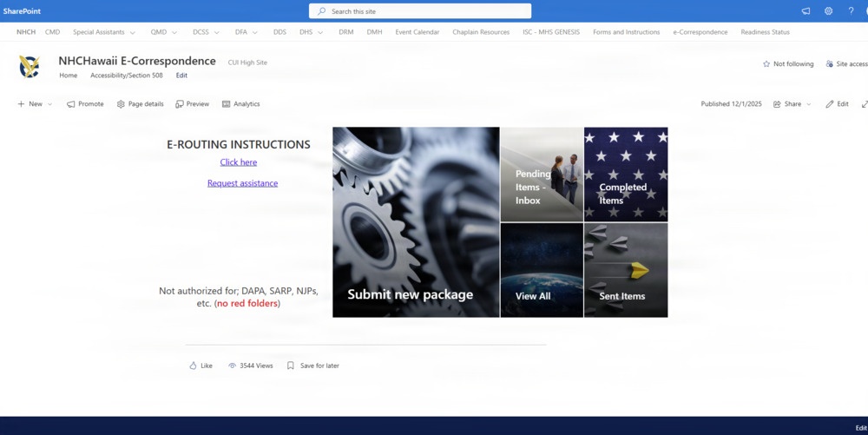Click the Promote megaphone icon
This screenshot has height=435, width=868.
coord(71,104)
